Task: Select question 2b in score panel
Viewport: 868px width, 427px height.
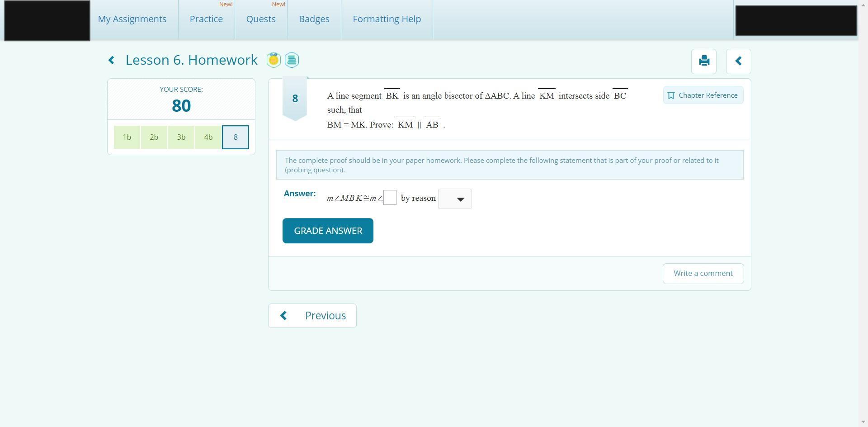Action: 154,137
